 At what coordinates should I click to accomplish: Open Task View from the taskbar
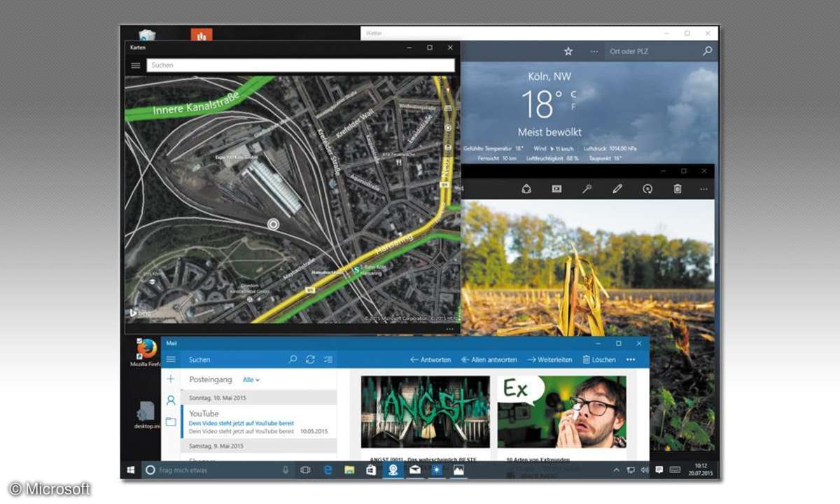[x=305, y=470]
